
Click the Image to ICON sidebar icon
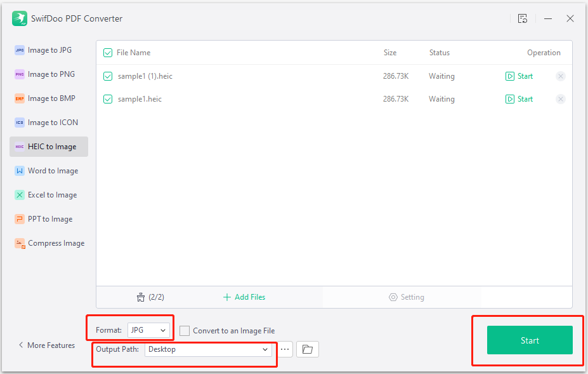pyautogui.click(x=20, y=123)
